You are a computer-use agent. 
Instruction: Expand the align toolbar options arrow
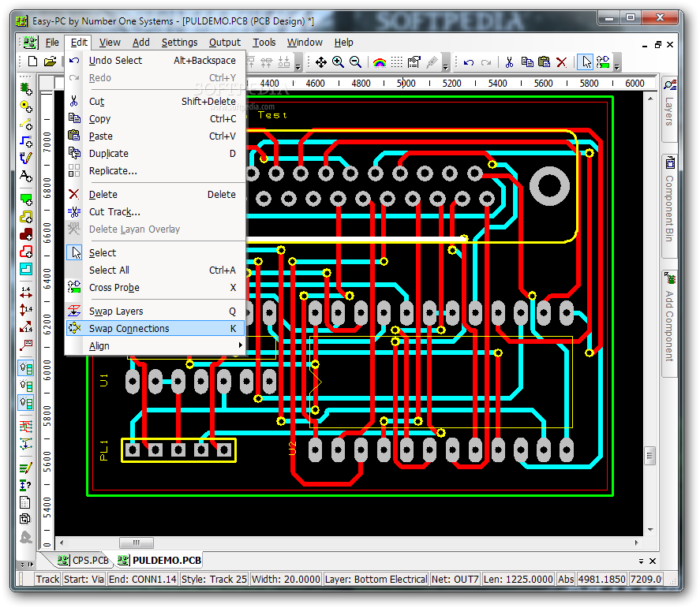298,66
